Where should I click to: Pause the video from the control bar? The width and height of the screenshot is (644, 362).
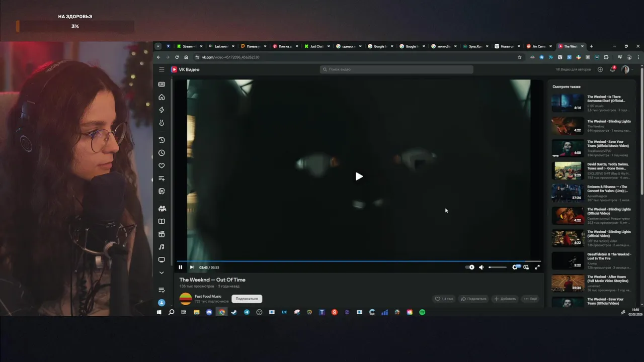click(181, 267)
